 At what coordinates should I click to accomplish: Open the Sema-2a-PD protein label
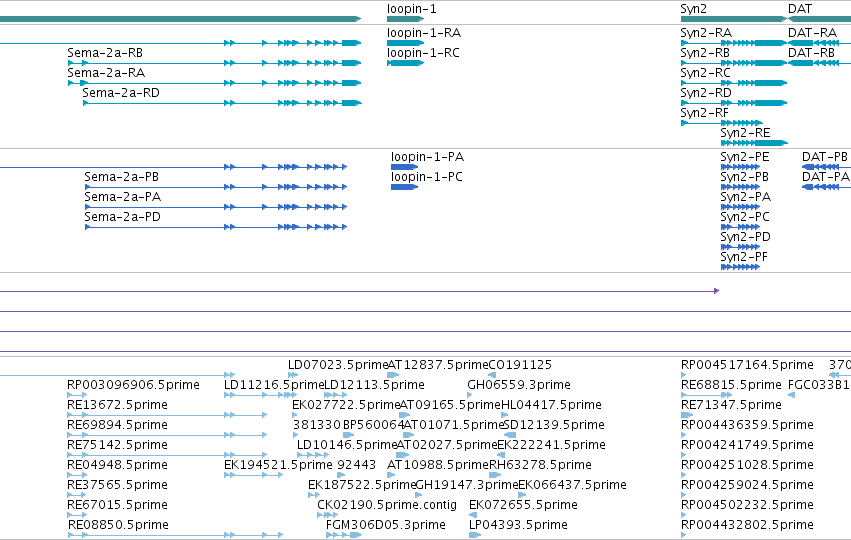123,218
